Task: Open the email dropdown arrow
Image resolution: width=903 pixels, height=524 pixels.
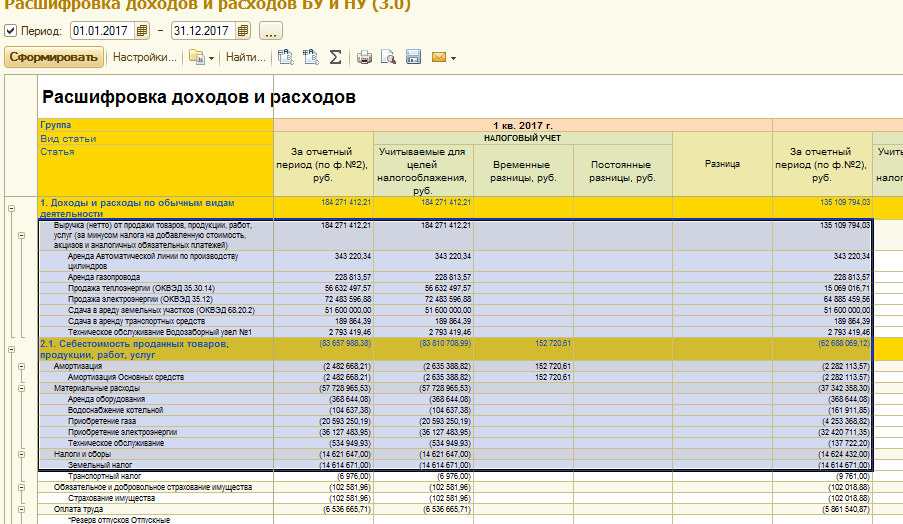Action: point(453,58)
